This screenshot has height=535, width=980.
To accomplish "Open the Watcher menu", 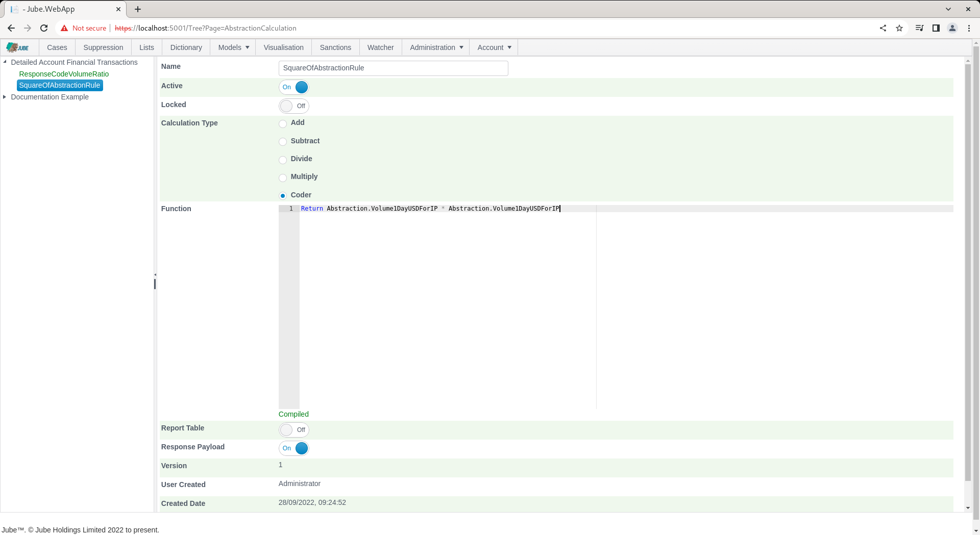I will [x=381, y=47].
